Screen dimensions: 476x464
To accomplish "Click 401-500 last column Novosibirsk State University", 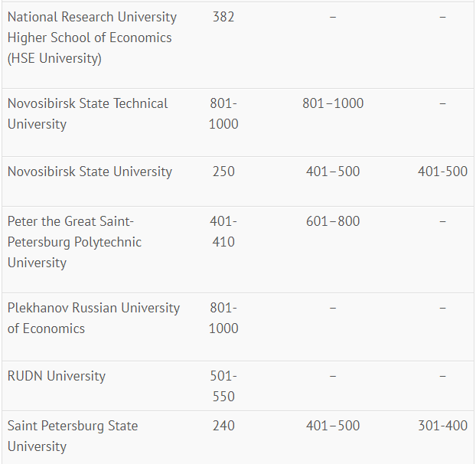I will 442,172.
